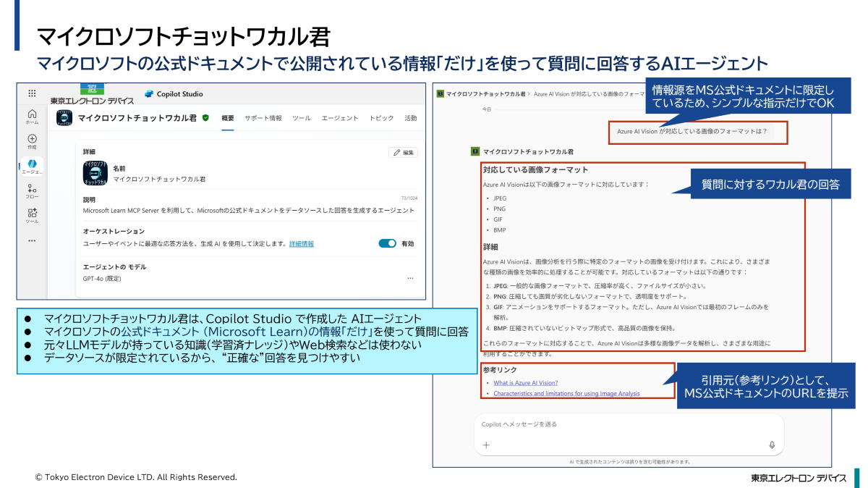Open フロー in the sidebar
The image size is (868, 488).
tap(32, 192)
